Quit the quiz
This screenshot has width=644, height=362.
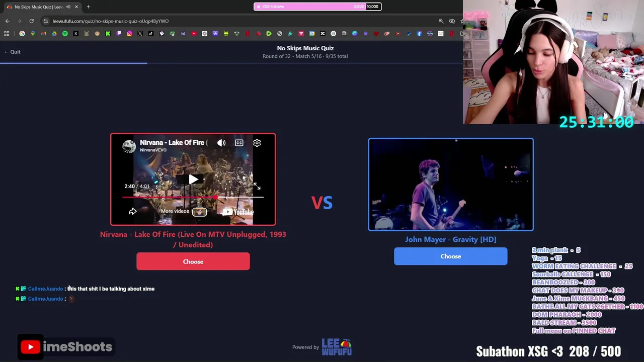pyautogui.click(x=12, y=52)
